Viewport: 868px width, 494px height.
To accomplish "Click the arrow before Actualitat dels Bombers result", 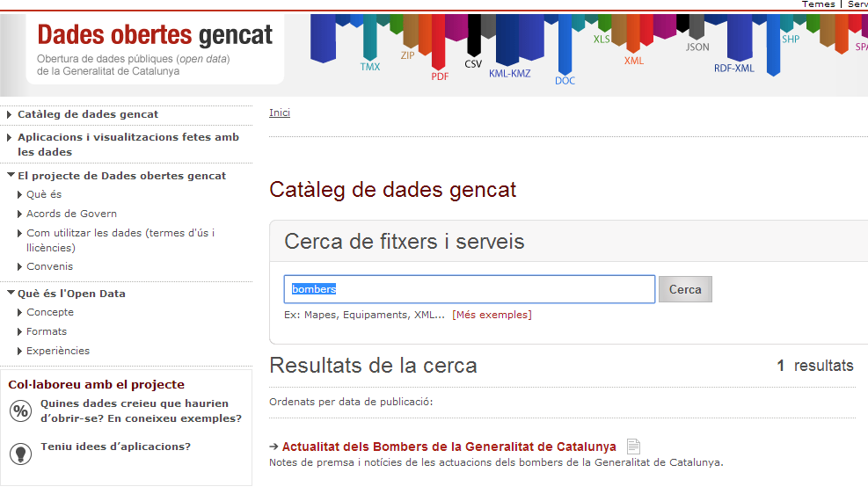I will (274, 447).
